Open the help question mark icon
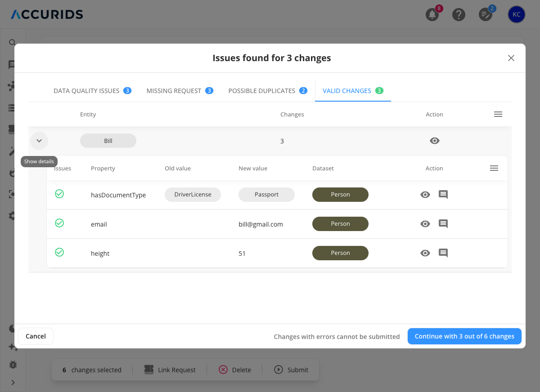Screen dimensions: 540x392 click(x=459, y=14)
